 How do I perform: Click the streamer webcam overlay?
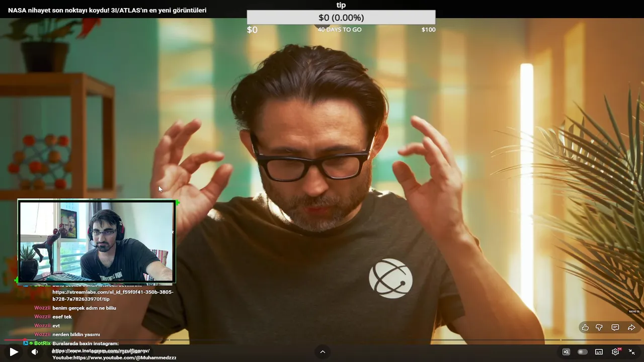[x=97, y=241]
